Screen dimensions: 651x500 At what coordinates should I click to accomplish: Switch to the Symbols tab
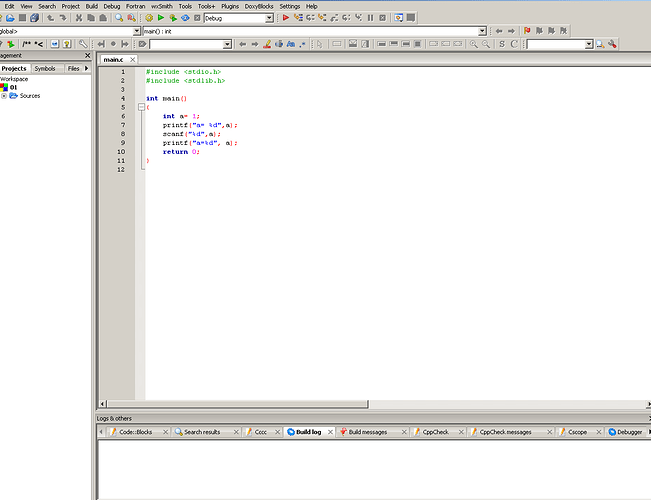click(x=45, y=68)
